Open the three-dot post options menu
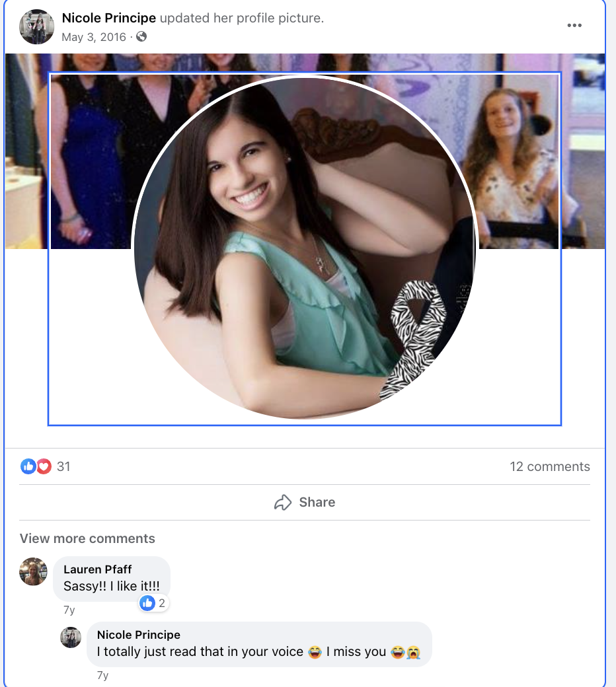 574,25
